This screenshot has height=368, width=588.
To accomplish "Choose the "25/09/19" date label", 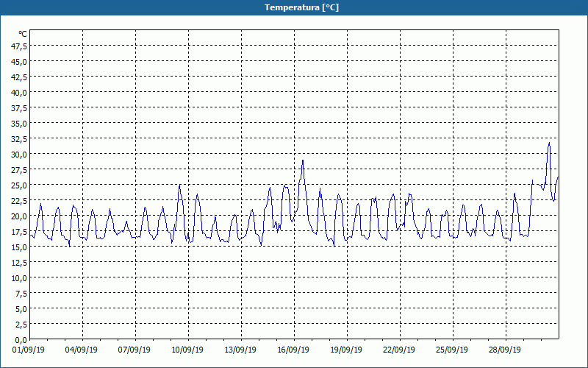I will tap(451, 350).
